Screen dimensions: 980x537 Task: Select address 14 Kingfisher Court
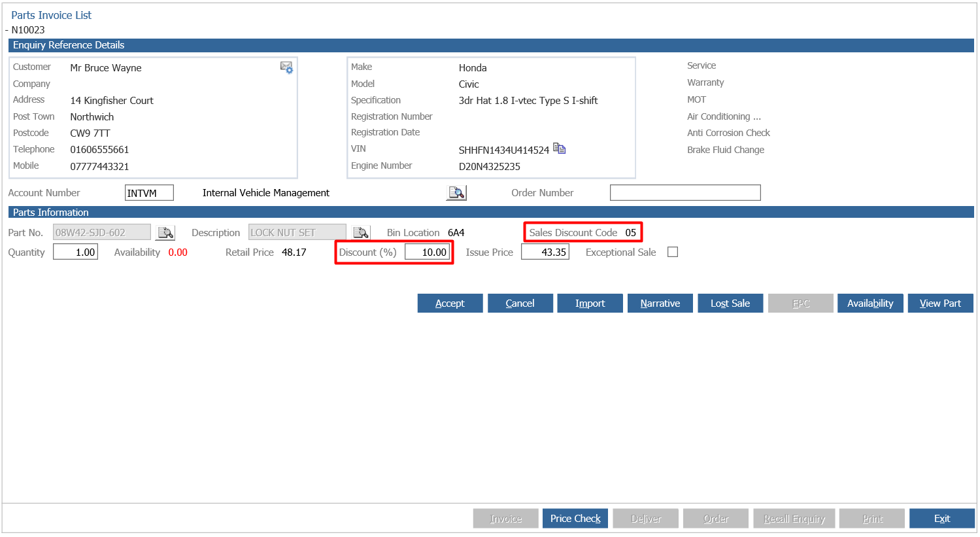[x=112, y=101]
